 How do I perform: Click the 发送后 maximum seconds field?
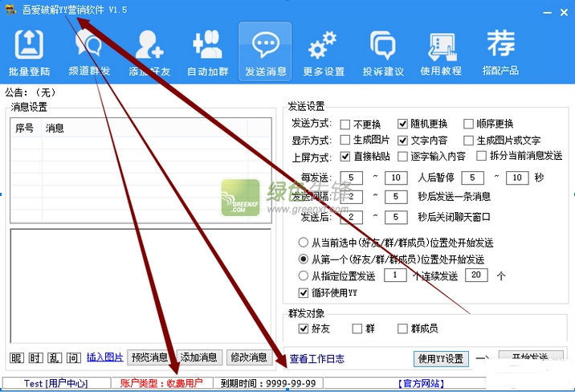[x=396, y=217]
